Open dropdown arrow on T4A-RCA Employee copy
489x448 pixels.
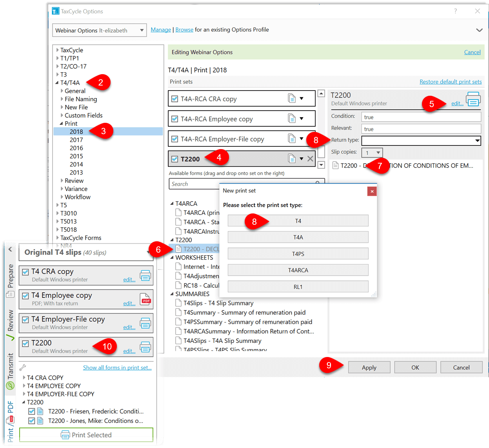pos(302,118)
